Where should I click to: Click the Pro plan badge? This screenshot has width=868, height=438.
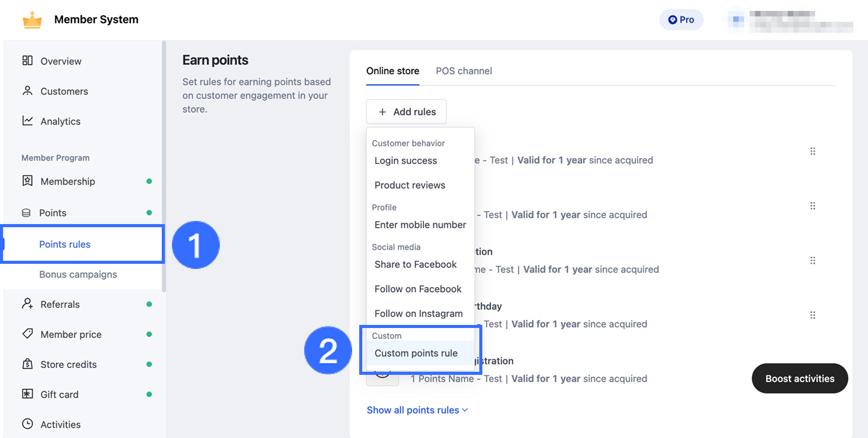(x=681, y=20)
